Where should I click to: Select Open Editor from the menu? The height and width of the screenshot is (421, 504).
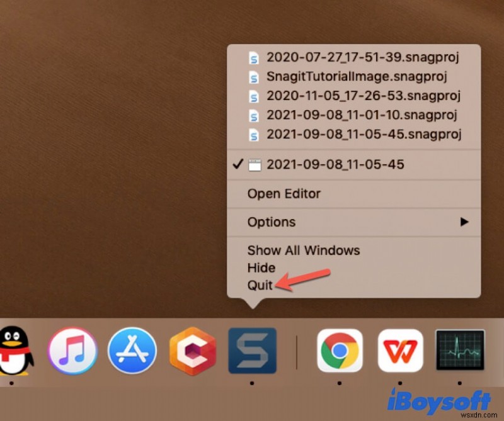pos(285,193)
